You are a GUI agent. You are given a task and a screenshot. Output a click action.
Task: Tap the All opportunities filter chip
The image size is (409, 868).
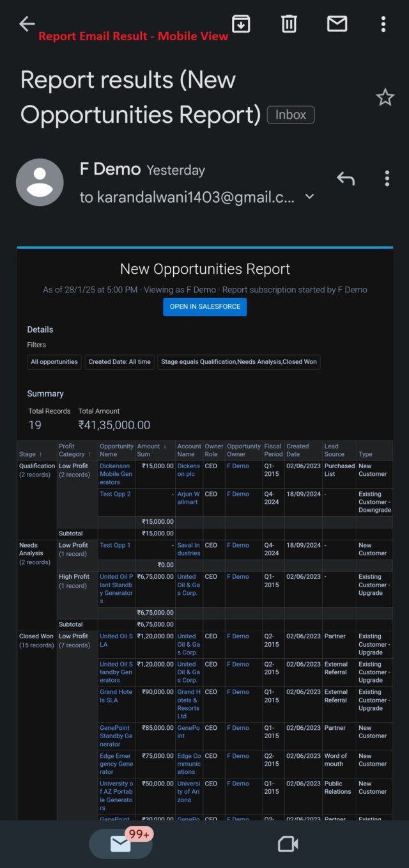54,361
